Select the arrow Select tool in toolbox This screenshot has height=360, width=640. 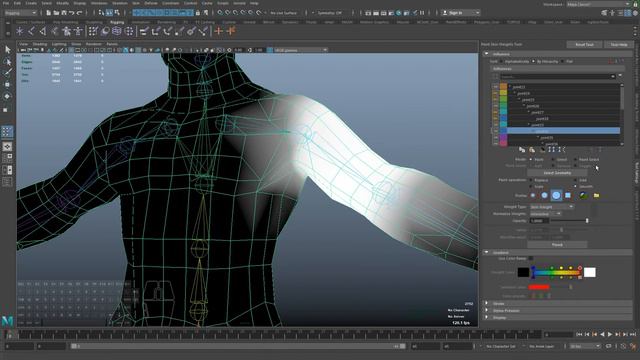coord(7,50)
